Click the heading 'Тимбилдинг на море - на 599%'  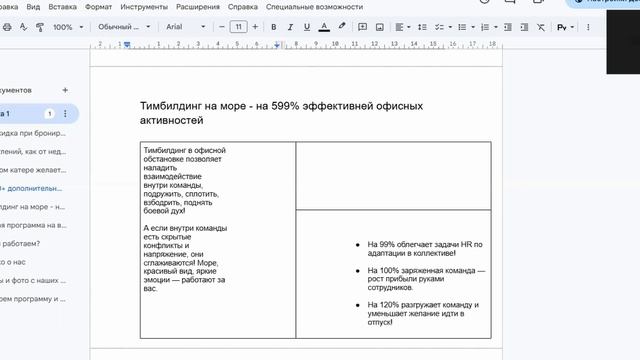(281, 113)
